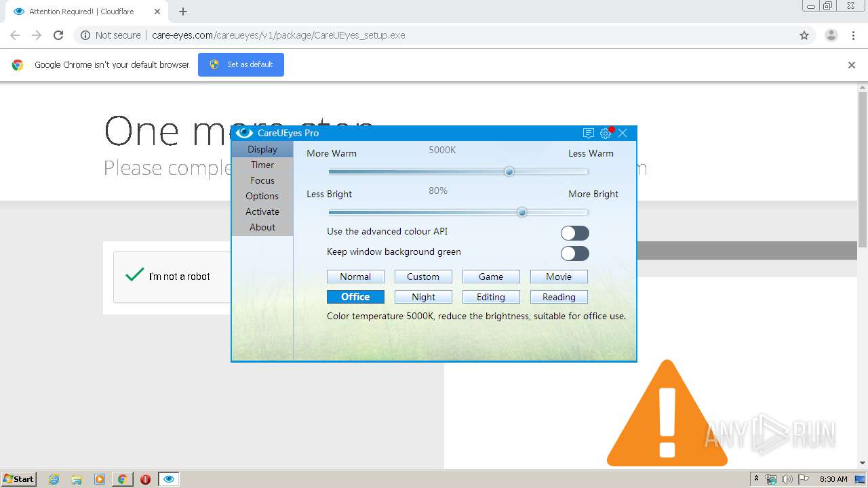Viewport: 868px width, 488px height.
Task: Click the CareUEyes eye logo icon
Action: (x=244, y=133)
